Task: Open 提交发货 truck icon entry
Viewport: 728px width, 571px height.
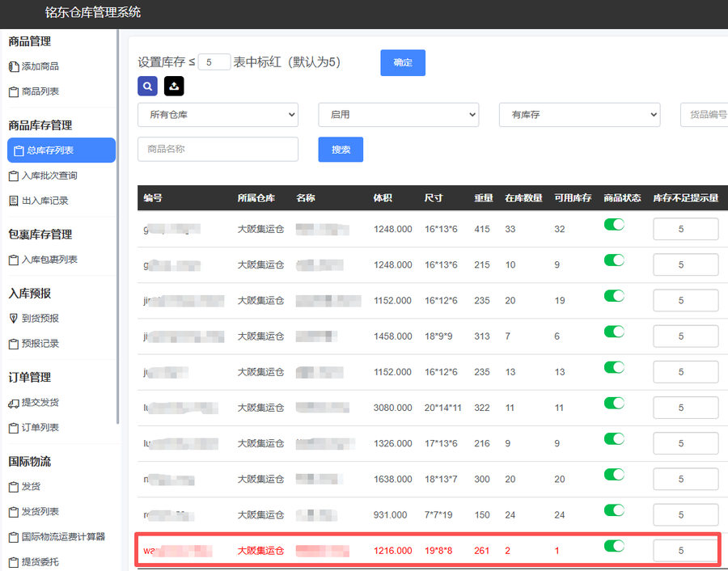Action: [14, 404]
